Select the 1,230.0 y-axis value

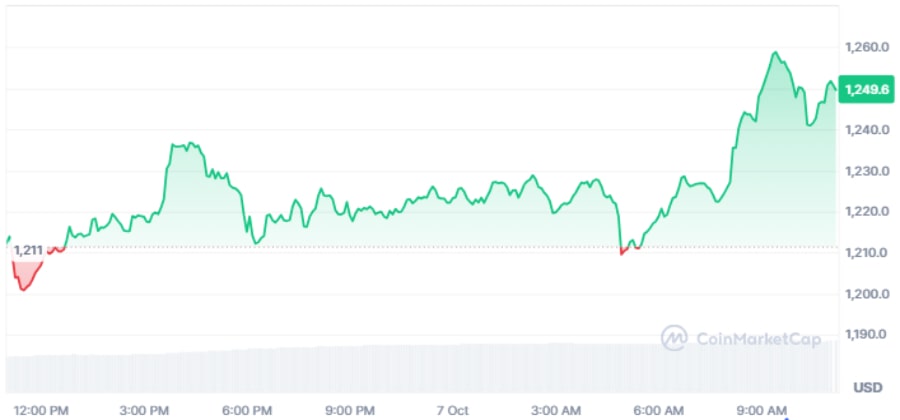click(x=867, y=171)
